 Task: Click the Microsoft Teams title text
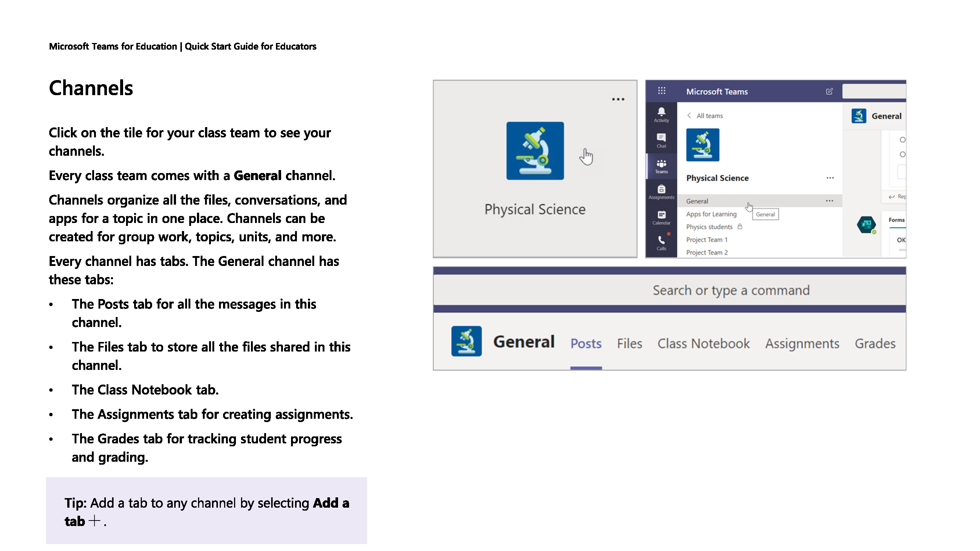[x=717, y=91]
